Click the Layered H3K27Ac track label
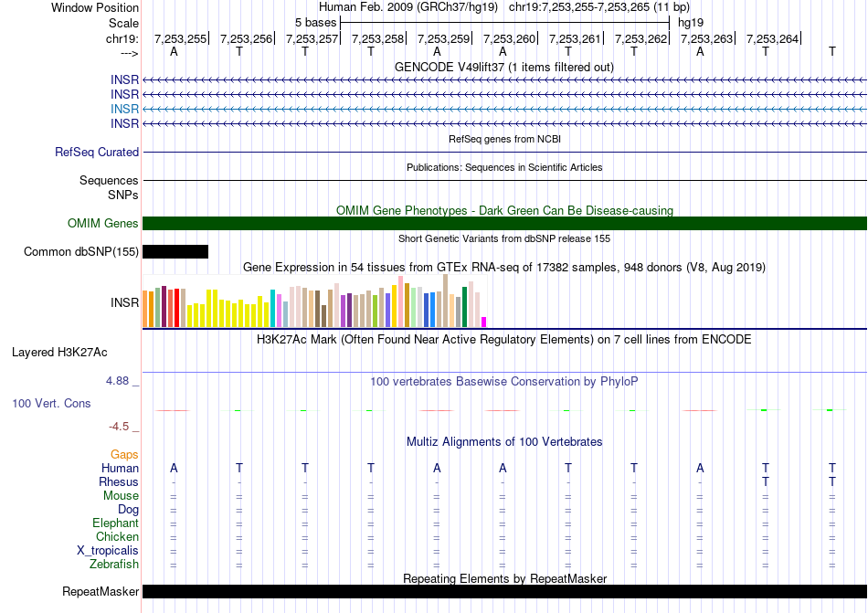Screen dimensions: 868x613 (59, 352)
